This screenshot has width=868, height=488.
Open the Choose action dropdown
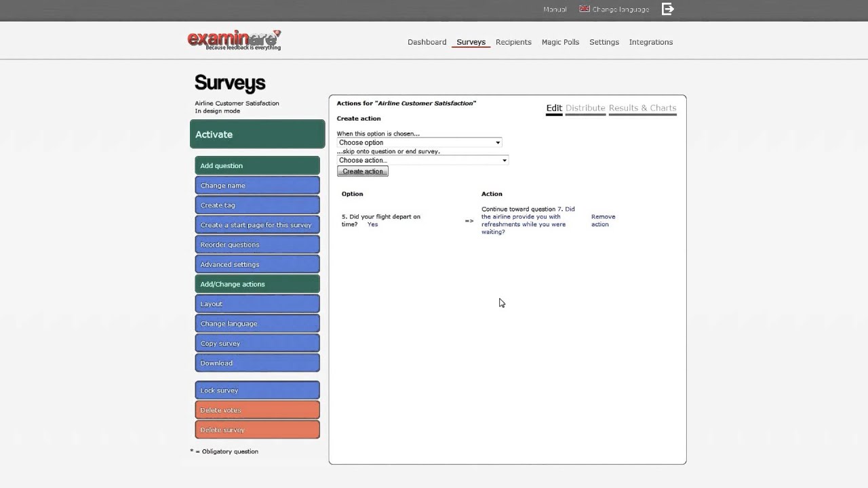click(x=422, y=160)
